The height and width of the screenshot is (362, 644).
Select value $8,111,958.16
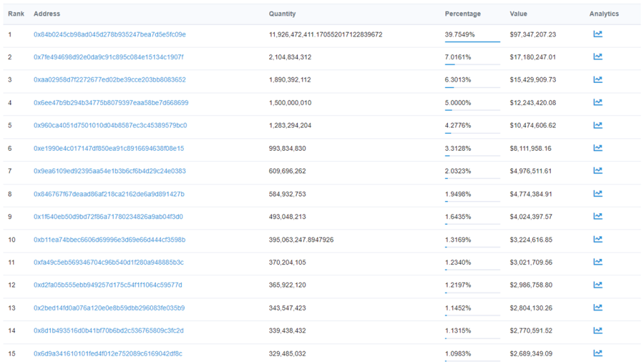click(x=530, y=148)
